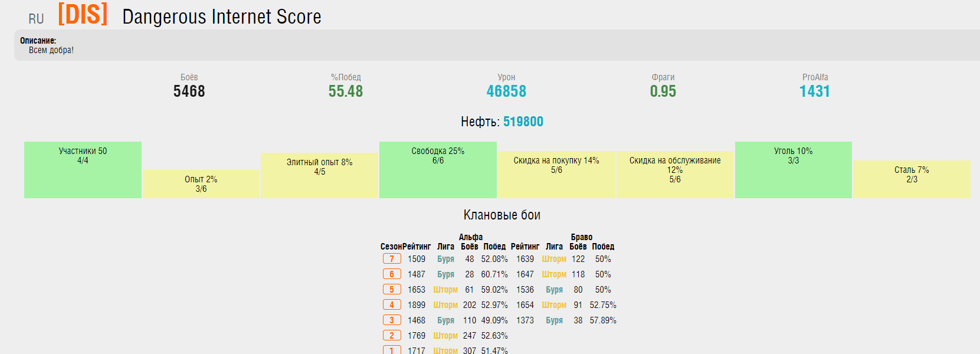Click the orange [DIS] clan tag
This screenshot has height=354, width=980.
[x=83, y=15]
